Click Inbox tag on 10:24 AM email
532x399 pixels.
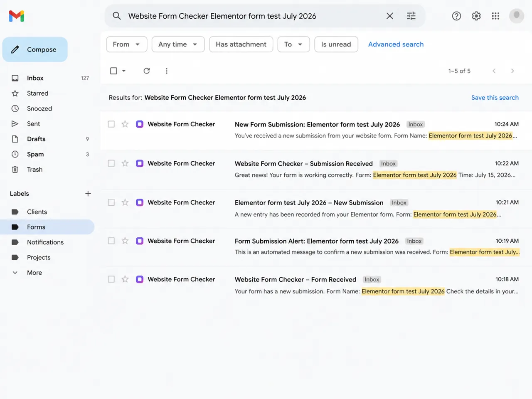click(416, 125)
